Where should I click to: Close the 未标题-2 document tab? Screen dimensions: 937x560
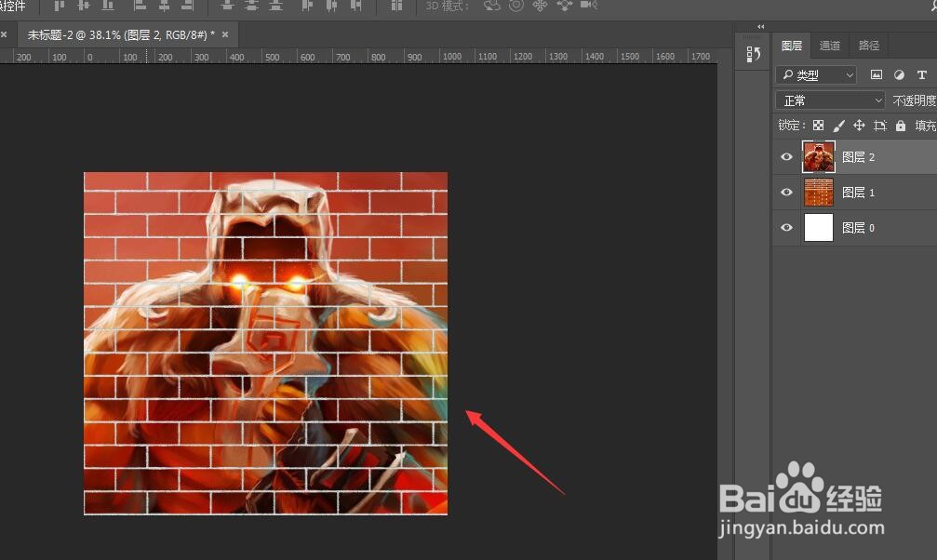[x=225, y=34]
